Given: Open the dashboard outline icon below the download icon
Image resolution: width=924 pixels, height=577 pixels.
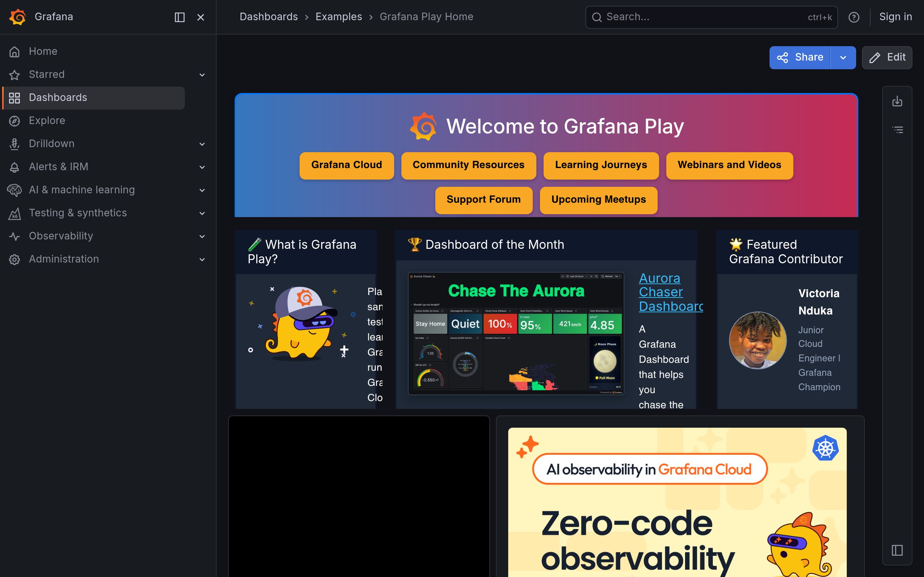Looking at the screenshot, I should click(897, 130).
